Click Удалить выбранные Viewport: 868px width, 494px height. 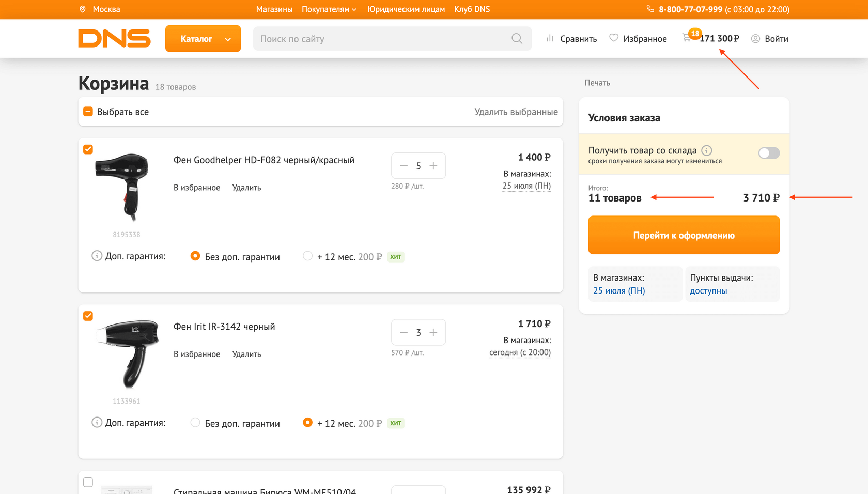516,112
